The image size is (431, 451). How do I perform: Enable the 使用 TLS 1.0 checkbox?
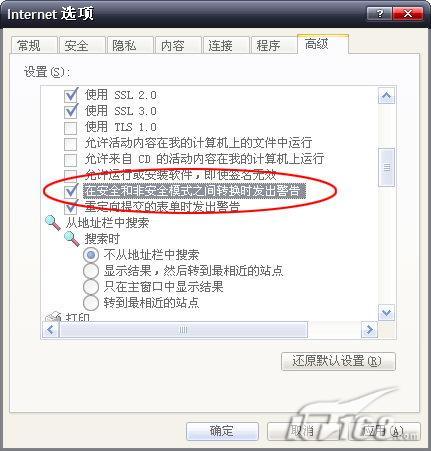[x=70, y=127]
